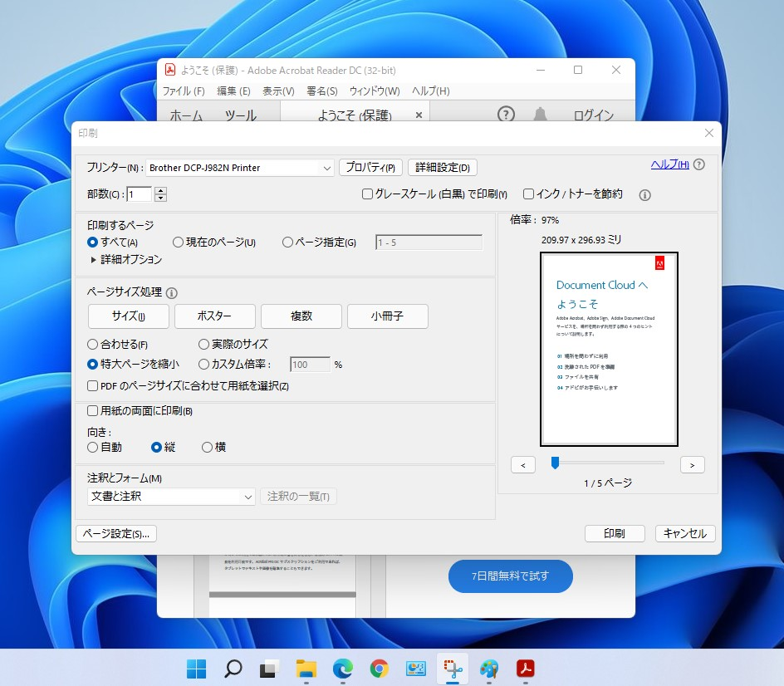This screenshot has height=686, width=784.
Task: Select 自動 orientation radio button
Action: pyautogui.click(x=92, y=448)
